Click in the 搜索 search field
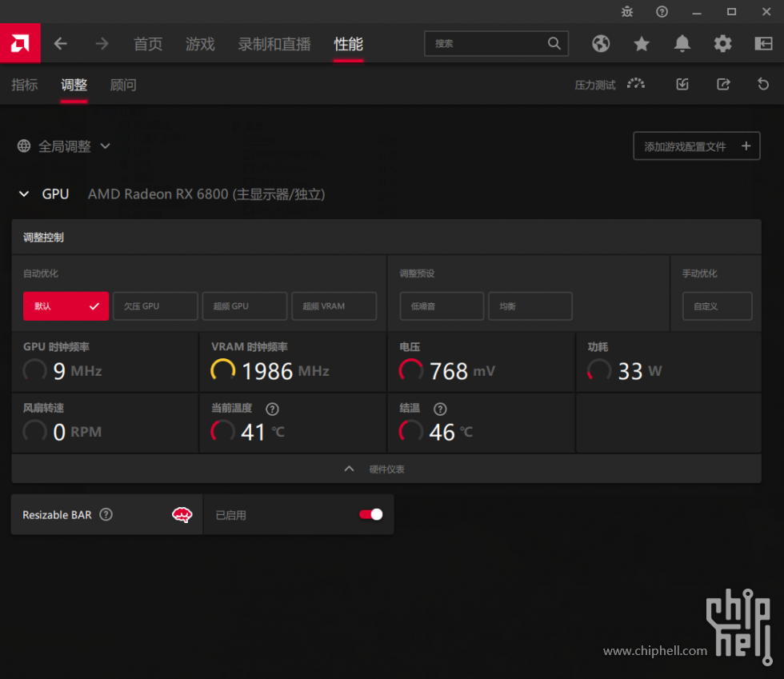This screenshot has height=679, width=784. [x=496, y=43]
